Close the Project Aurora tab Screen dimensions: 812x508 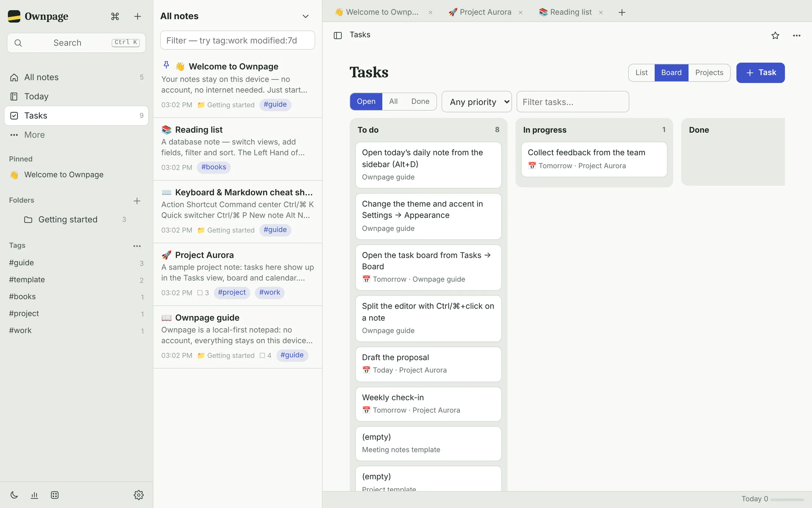tap(521, 12)
